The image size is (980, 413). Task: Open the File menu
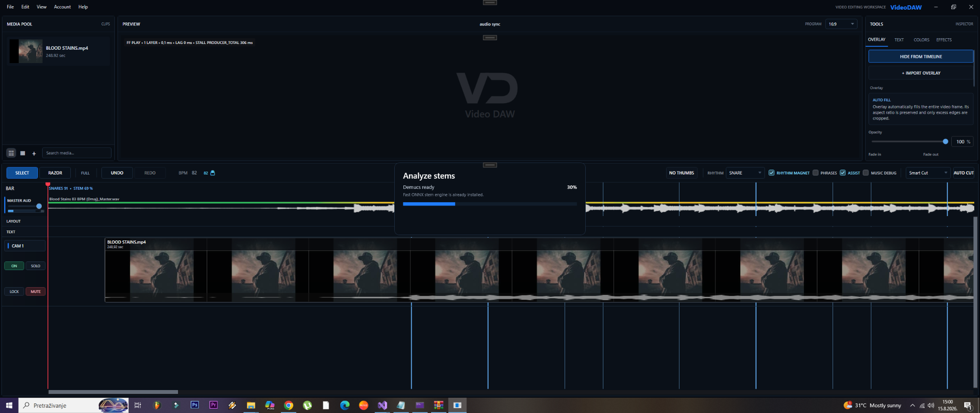pyautogui.click(x=10, y=7)
